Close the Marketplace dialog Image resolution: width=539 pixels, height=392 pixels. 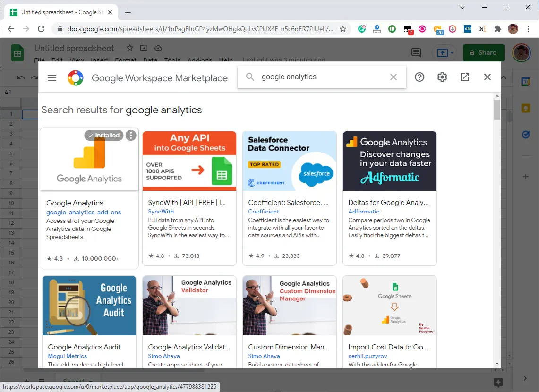click(488, 77)
